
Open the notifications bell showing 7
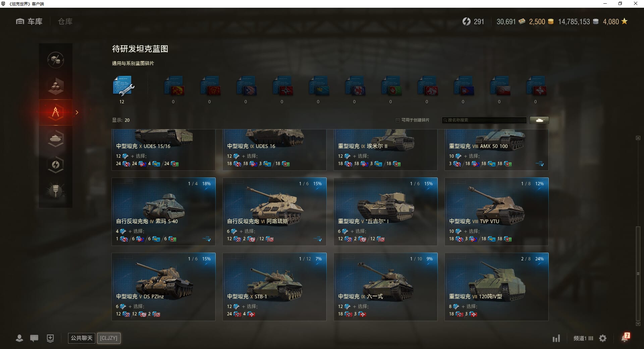[625, 337]
